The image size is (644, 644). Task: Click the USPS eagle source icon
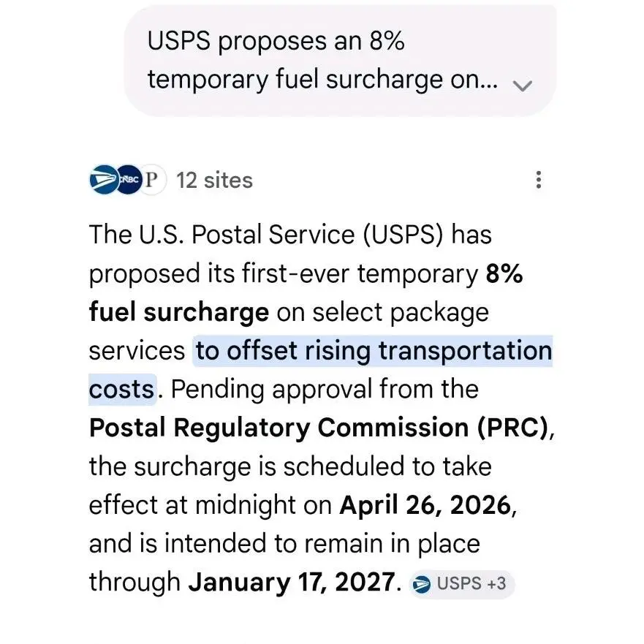click(x=104, y=180)
